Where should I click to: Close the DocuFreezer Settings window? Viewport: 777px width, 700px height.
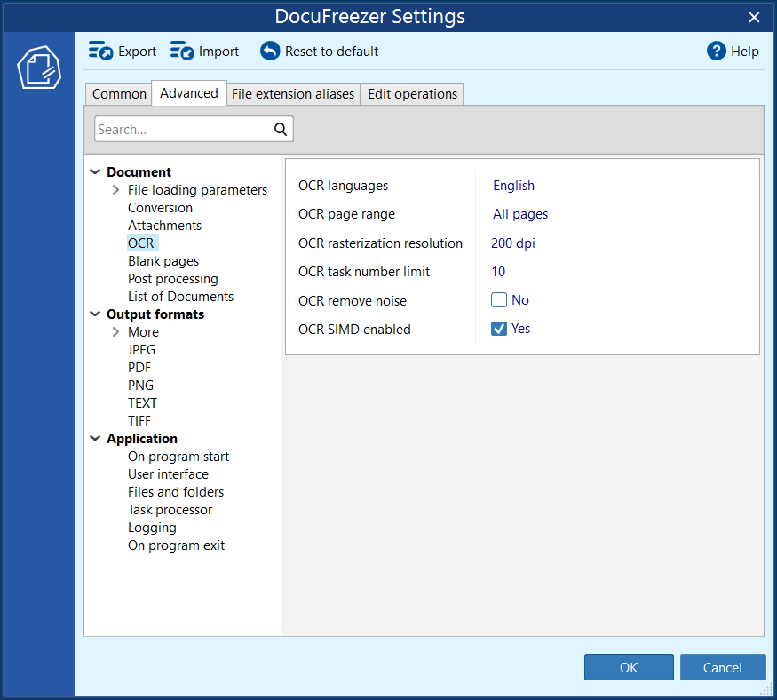[754, 17]
